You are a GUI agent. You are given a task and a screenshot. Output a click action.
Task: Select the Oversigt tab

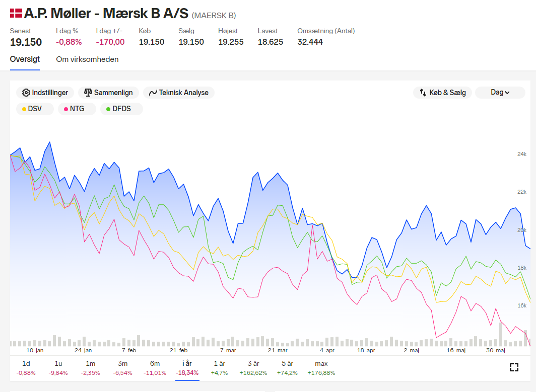coord(25,59)
